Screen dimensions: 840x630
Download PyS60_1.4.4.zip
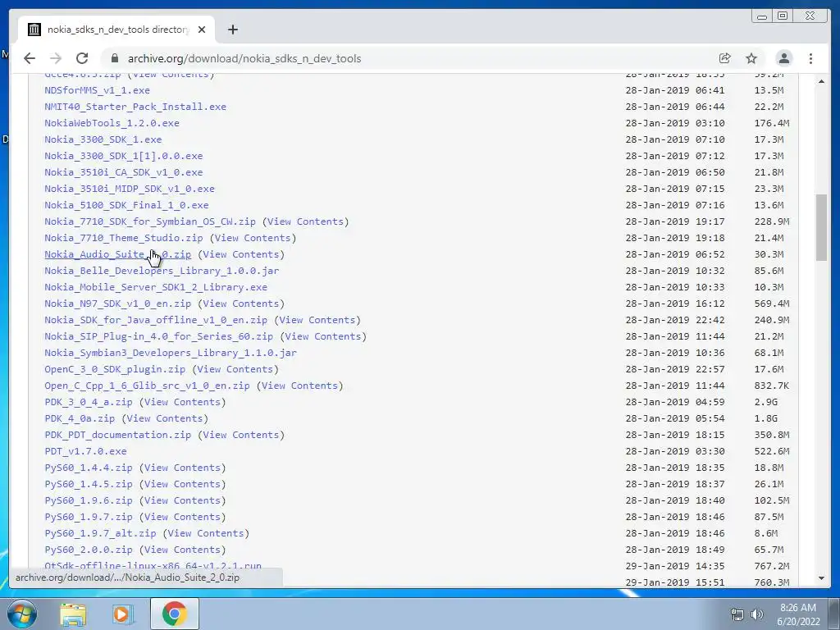pyautogui.click(x=89, y=468)
